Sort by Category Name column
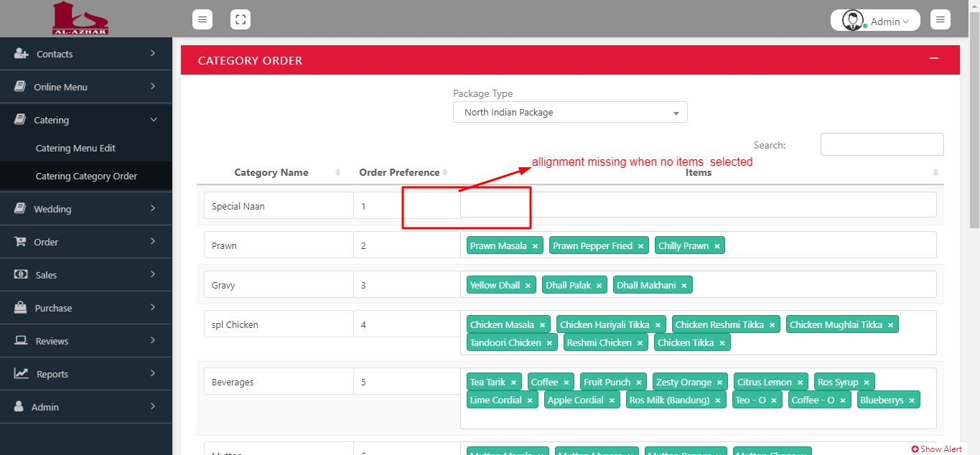 tap(271, 172)
